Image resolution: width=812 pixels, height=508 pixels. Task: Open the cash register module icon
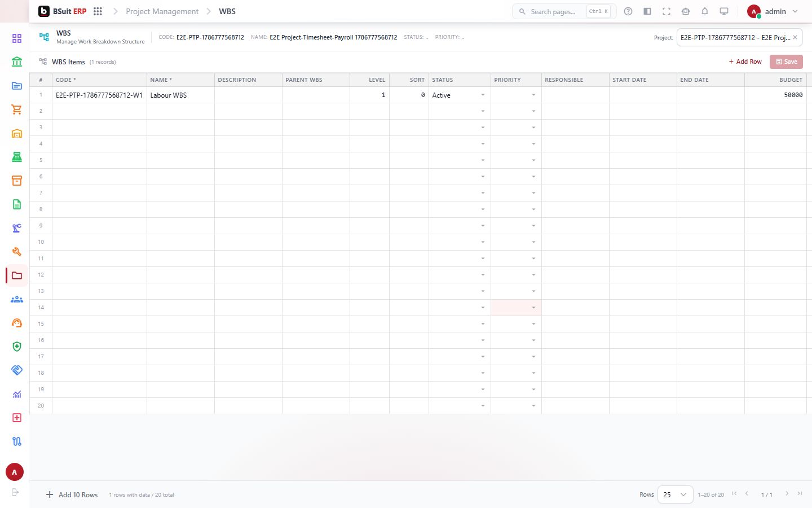pyautogui.click(x=17, y=157)
